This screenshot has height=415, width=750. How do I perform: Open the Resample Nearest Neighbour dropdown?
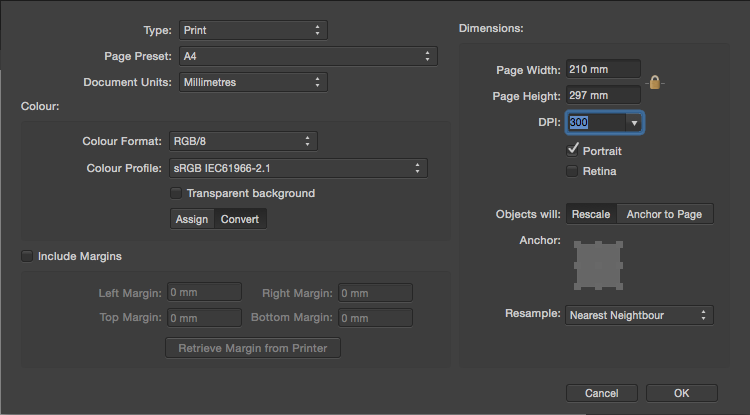click(640, 315)
